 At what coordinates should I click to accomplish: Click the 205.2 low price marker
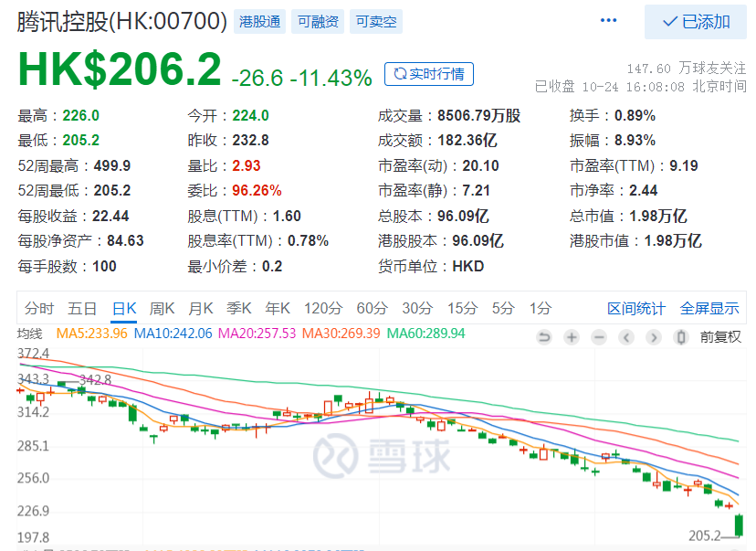point(704,535)
